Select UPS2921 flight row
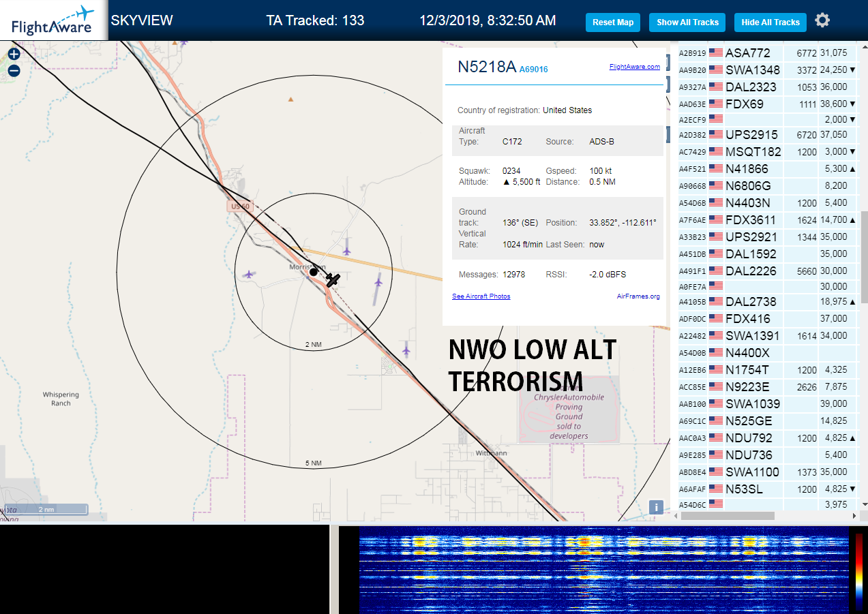Image resolution: width=868 pixels, height=614 pixels. (768, 236)
